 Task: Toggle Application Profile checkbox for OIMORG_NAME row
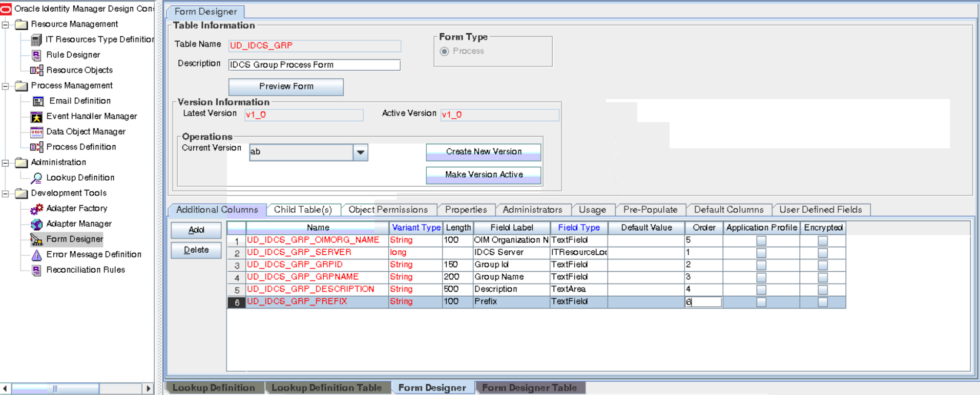761,240
